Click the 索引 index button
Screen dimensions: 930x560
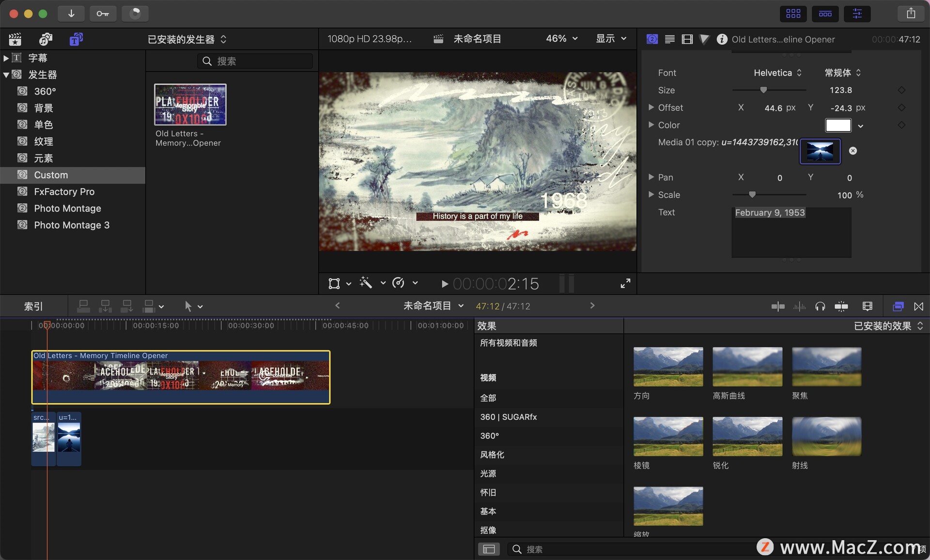coord(33,306)
